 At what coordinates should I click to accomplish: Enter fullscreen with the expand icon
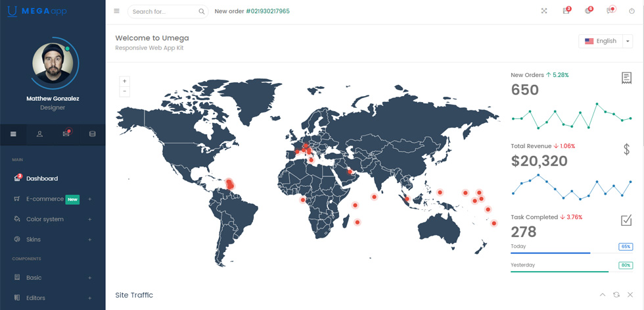pos(544,11)
